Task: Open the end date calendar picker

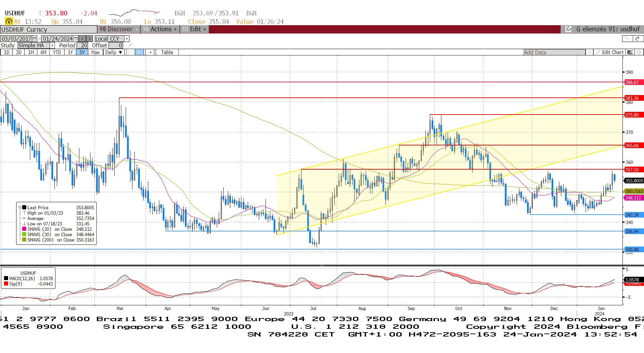Action: [76, 39]
